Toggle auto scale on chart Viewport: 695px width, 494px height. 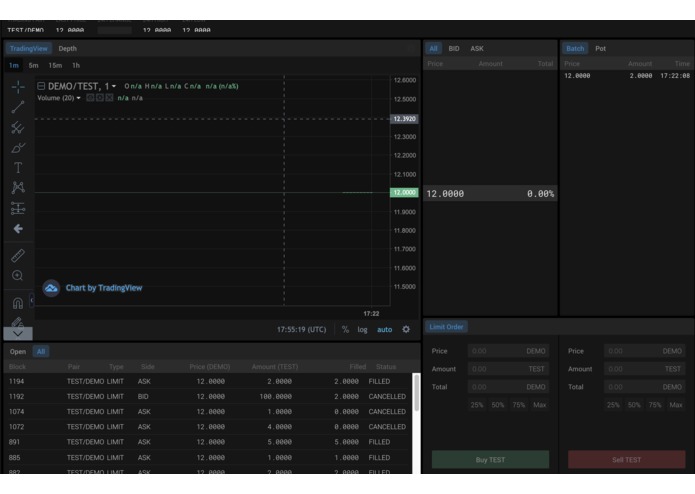tap(384, 329)
